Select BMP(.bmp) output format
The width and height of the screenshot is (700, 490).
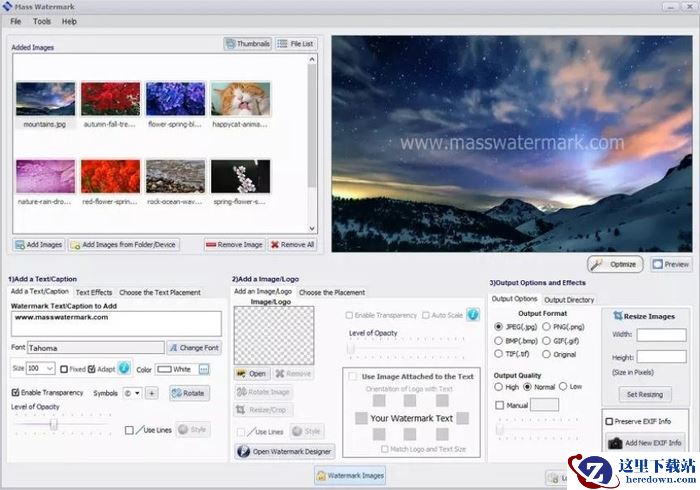click(499, 341)
